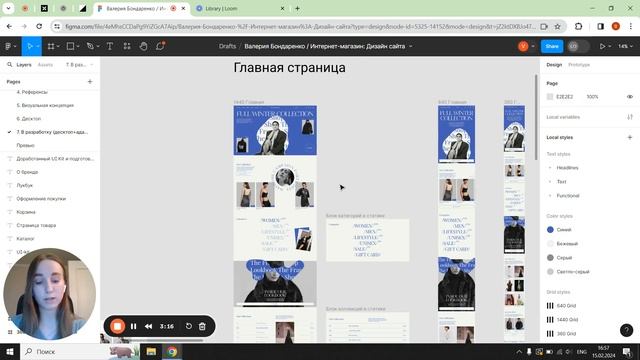640x360 pixels.
Task: Open the Figma main menu
Action: point(8,47)
